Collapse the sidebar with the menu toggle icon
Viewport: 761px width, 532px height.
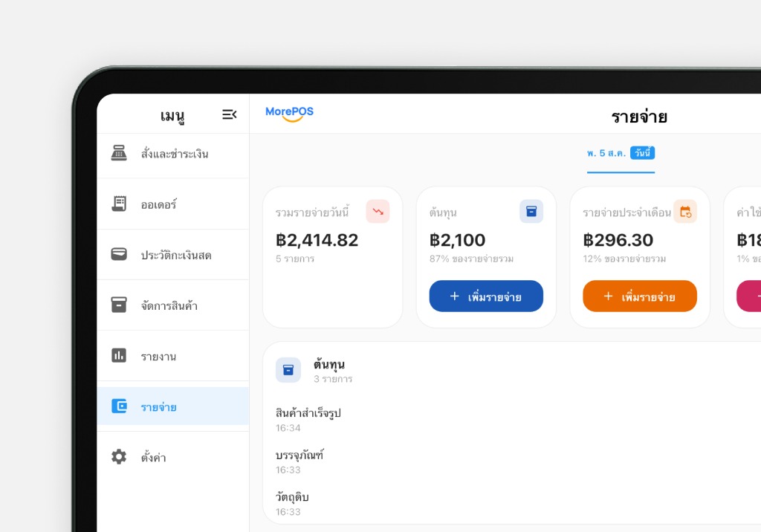[229, 114]
